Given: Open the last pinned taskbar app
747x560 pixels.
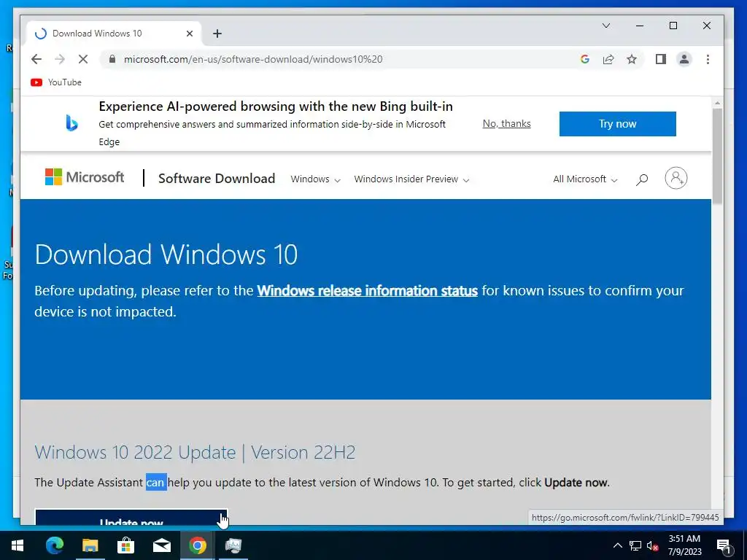Looking at the screenshot, I should (233, 545).
